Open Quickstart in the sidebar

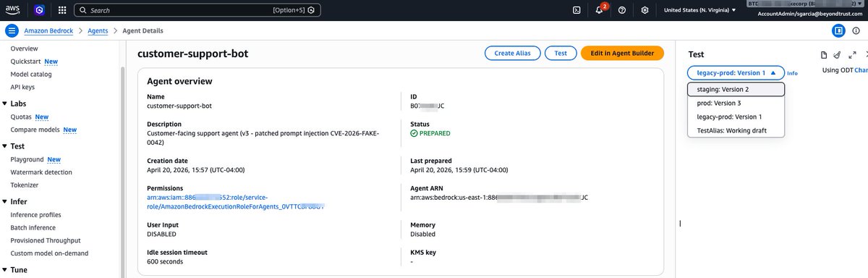coord(25,62)
